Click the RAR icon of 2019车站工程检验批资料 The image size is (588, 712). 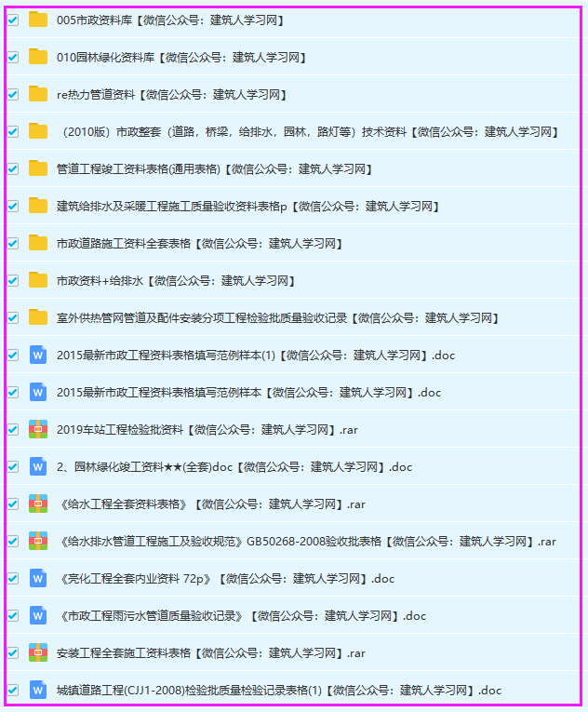click(38, 430)
